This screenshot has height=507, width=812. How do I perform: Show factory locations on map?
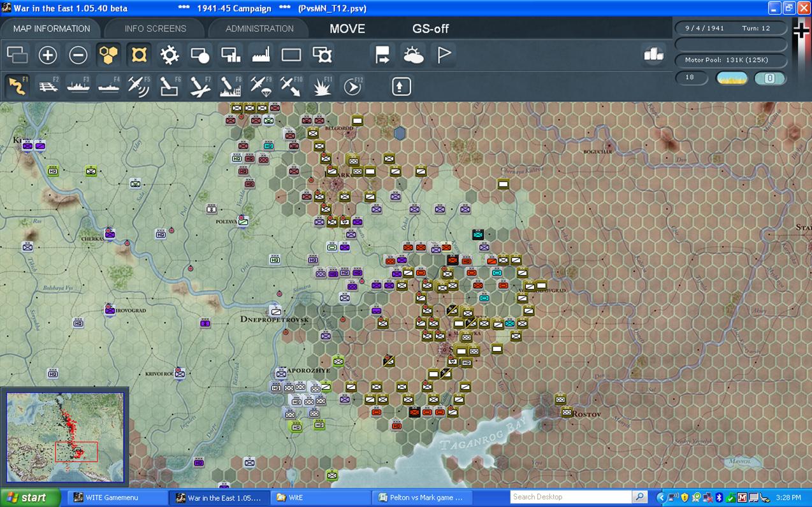(x=261, y=55)
